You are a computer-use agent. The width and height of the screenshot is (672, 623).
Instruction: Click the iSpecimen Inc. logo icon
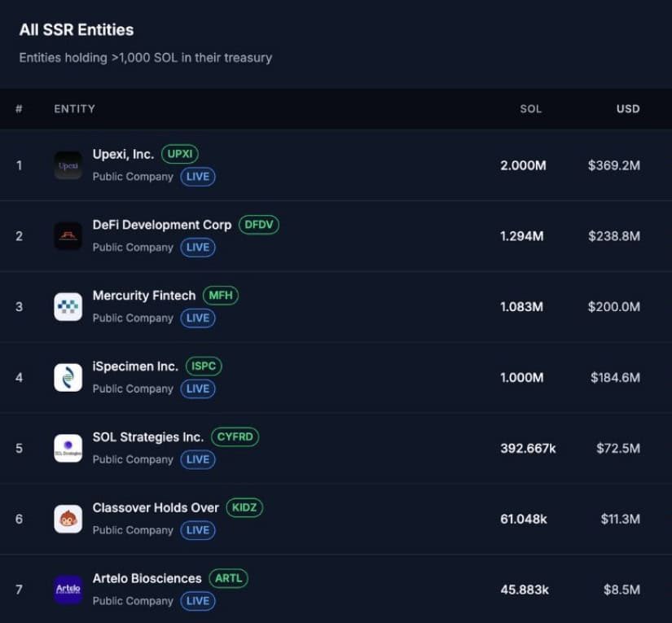click(68, 378)
